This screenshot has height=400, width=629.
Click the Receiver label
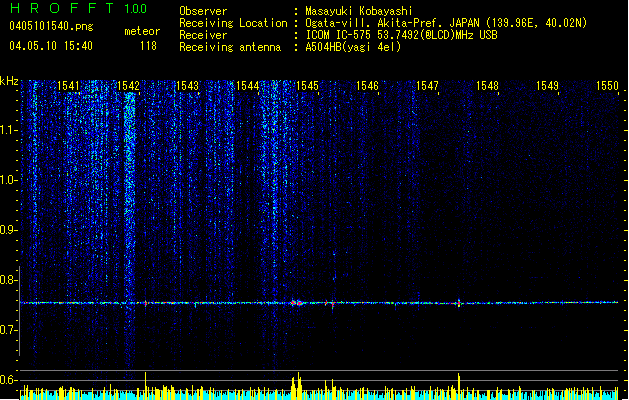coord(203,35)
